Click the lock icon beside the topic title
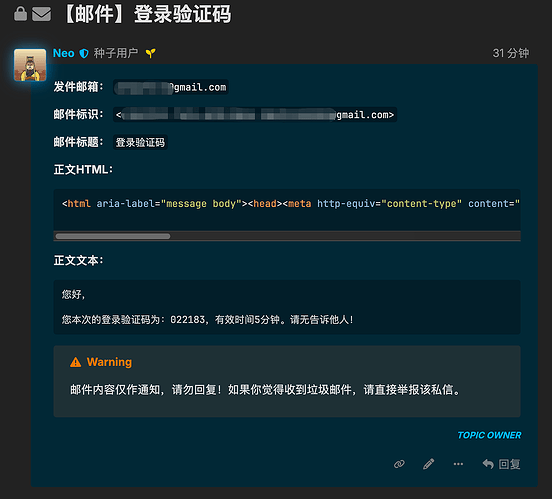The image size is (552, 499). [x=20, y=14]
